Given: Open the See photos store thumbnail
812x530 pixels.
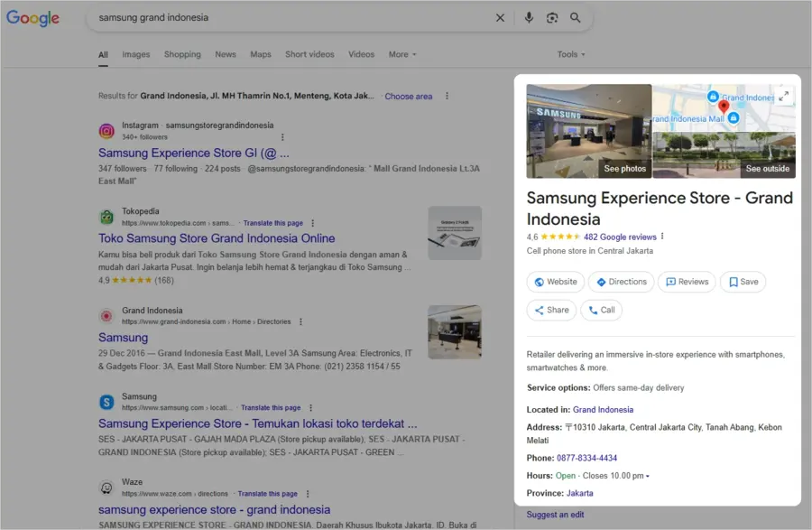Looking at the screenshot, I should click(x=589, y=131).
